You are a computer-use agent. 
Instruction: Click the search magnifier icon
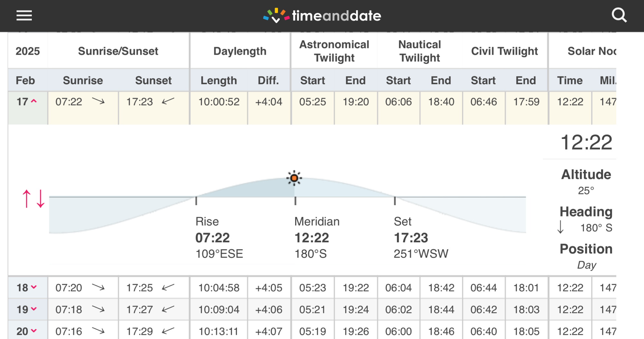[x=619, y=15]
